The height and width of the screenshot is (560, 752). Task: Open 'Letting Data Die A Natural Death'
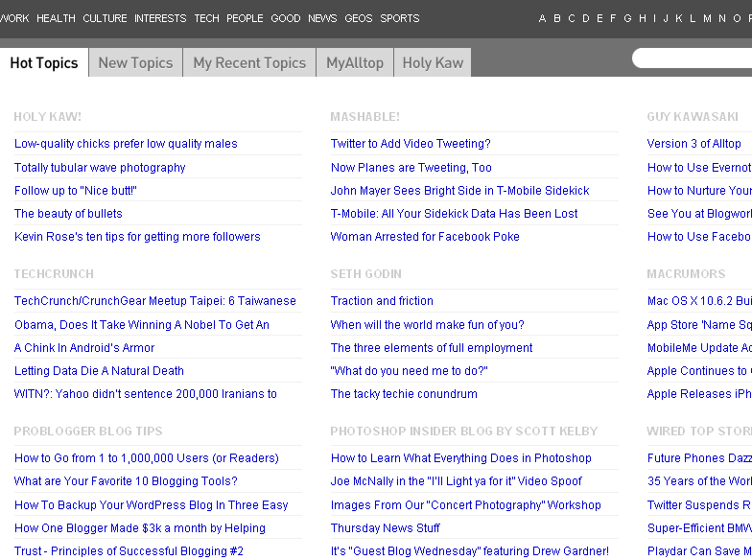tap(99, 370)
